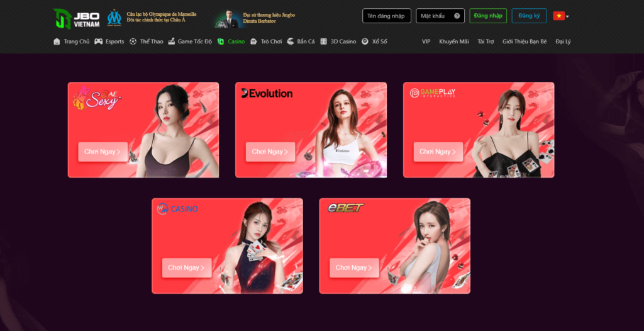This screenshot has height=331, width=644.
Task: Click the Đăng ký register button
Action: 529,16
